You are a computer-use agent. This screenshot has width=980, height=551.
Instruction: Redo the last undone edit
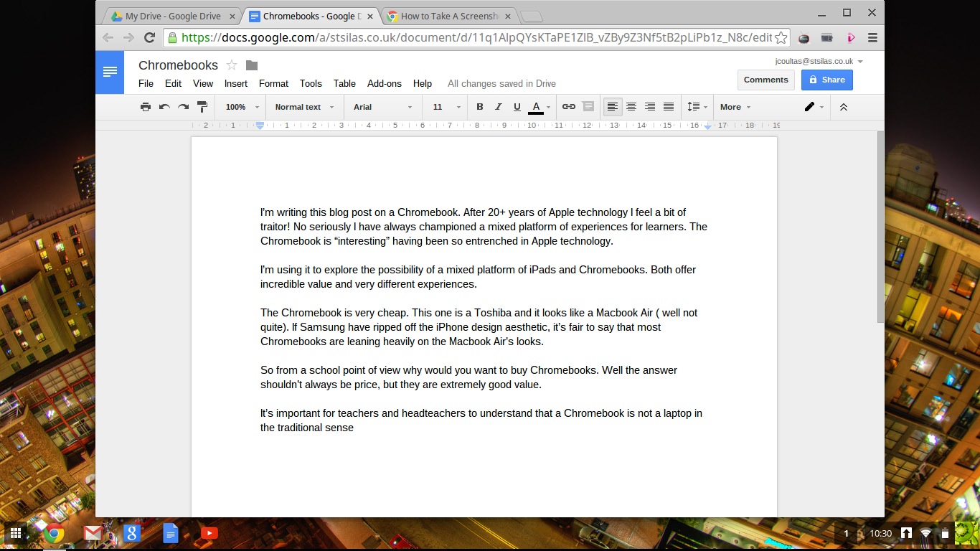click(x=183, y=107)
